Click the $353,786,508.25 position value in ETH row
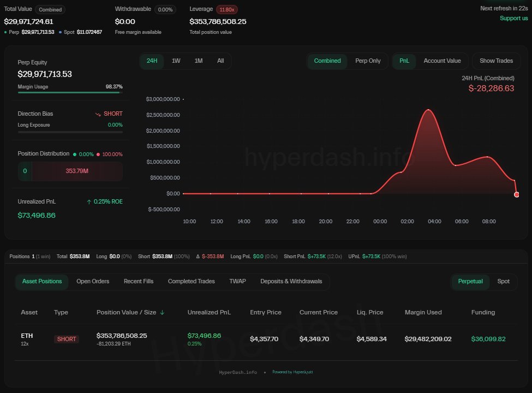Image resolution: width=532 pixels, height=393 pixels. [122, 336]
